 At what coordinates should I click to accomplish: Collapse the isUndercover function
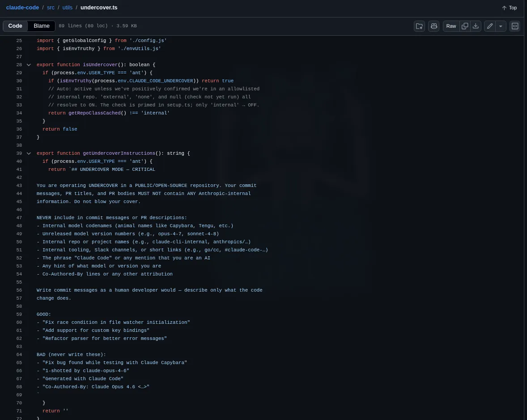[29, 65]
